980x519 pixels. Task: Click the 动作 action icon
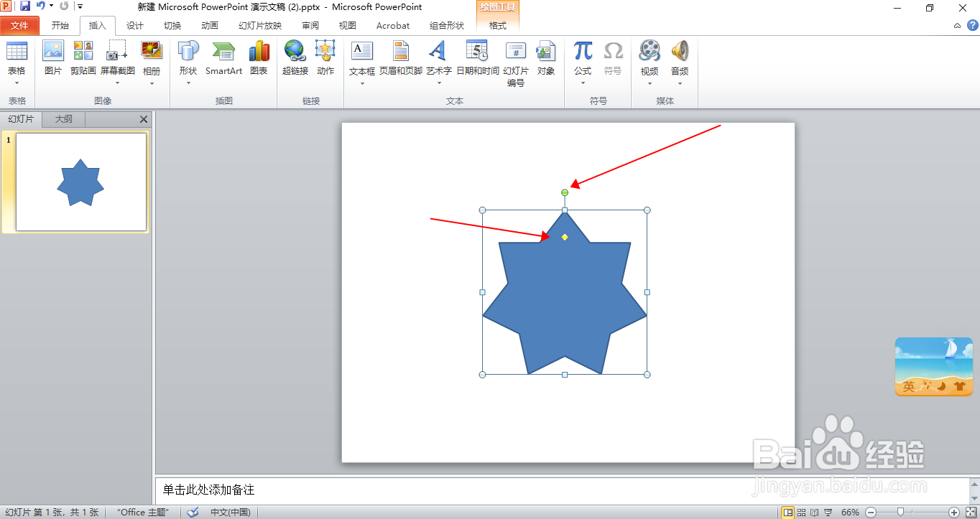click(325, 52)
